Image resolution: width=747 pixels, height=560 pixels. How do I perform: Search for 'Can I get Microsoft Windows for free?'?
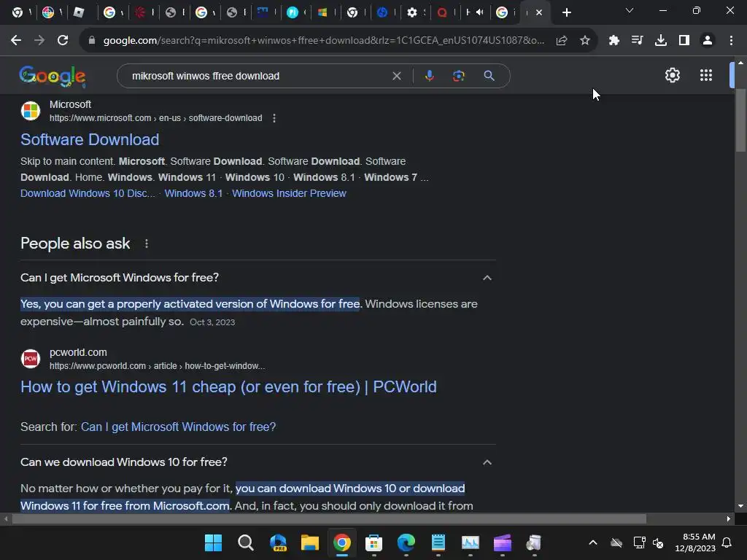point(178,427)
